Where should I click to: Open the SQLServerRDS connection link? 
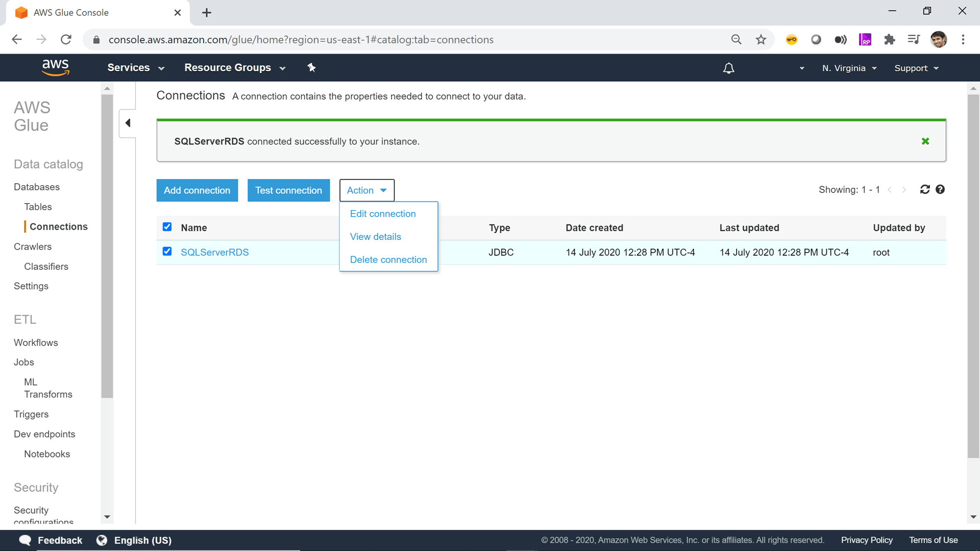[215, 252]
